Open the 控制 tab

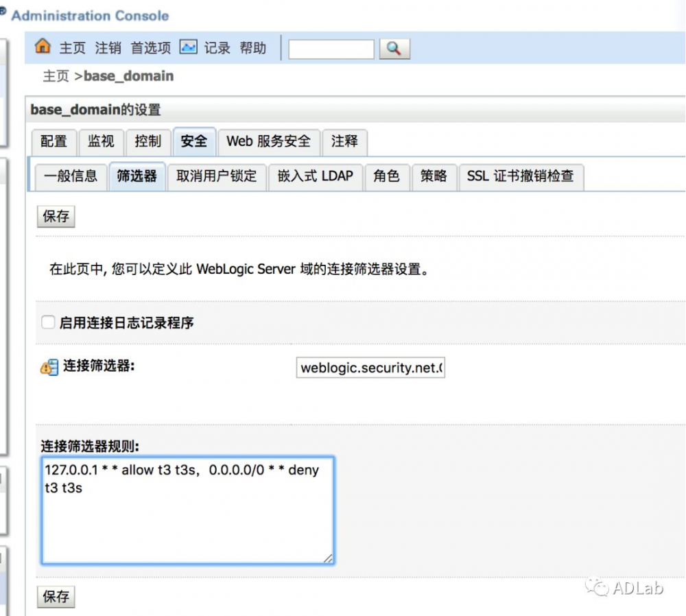click(x=147, y=142)
